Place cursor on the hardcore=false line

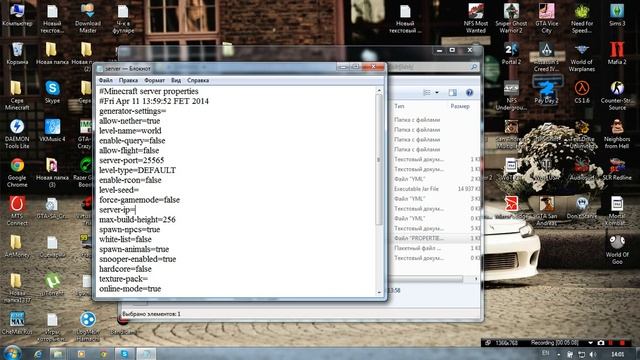(125, 269)
